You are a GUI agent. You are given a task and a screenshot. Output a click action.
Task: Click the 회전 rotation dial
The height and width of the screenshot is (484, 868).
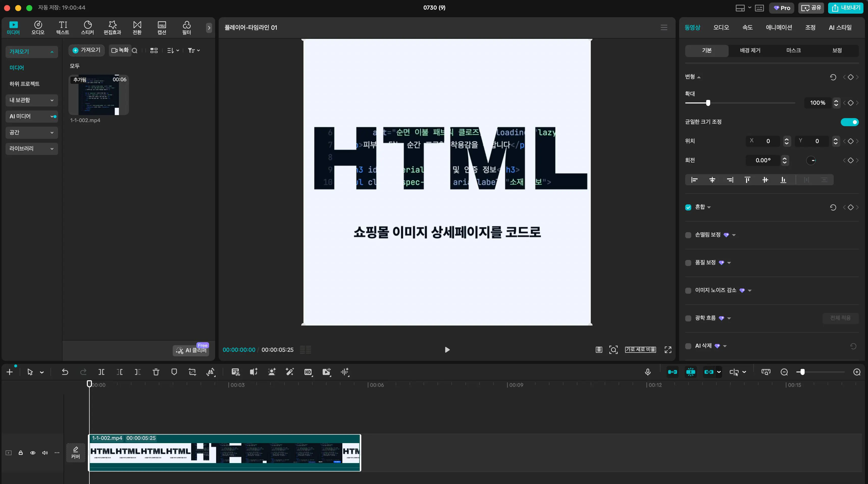tap(811, 160)
